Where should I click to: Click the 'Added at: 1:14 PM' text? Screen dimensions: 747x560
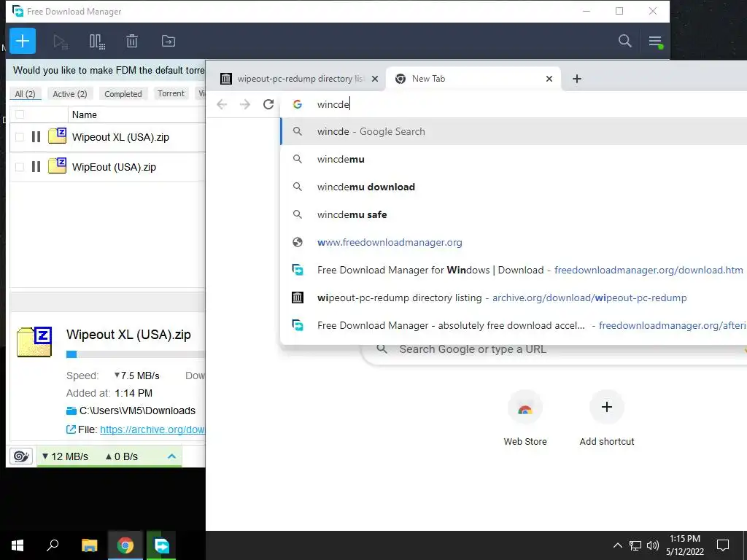109,393
